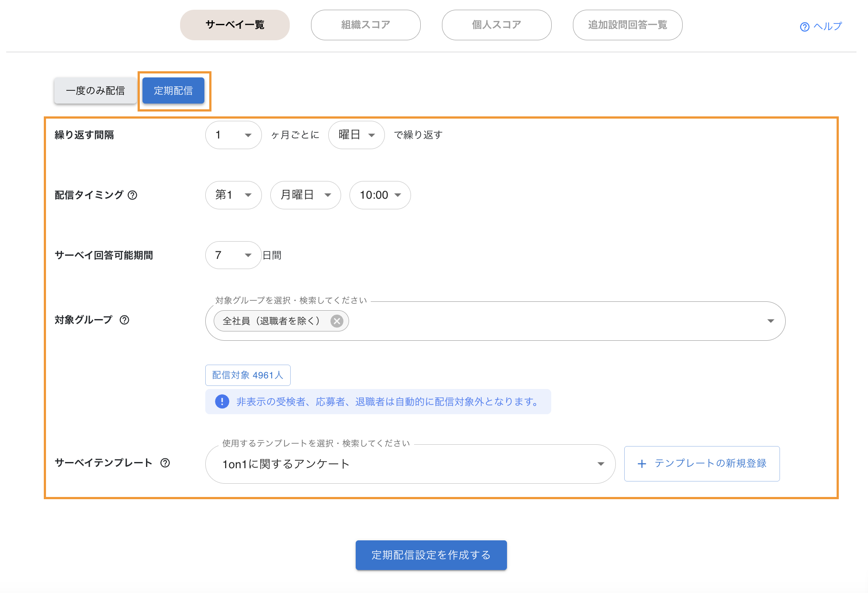Click 定期配信設定を作成する button

[x=431, y=555]
